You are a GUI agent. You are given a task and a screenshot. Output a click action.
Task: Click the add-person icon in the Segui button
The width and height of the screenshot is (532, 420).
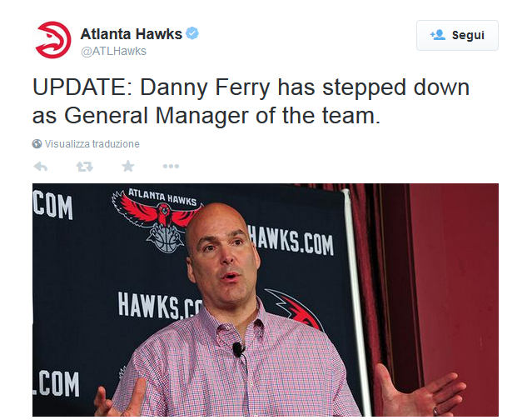click(x=437, y=35)
